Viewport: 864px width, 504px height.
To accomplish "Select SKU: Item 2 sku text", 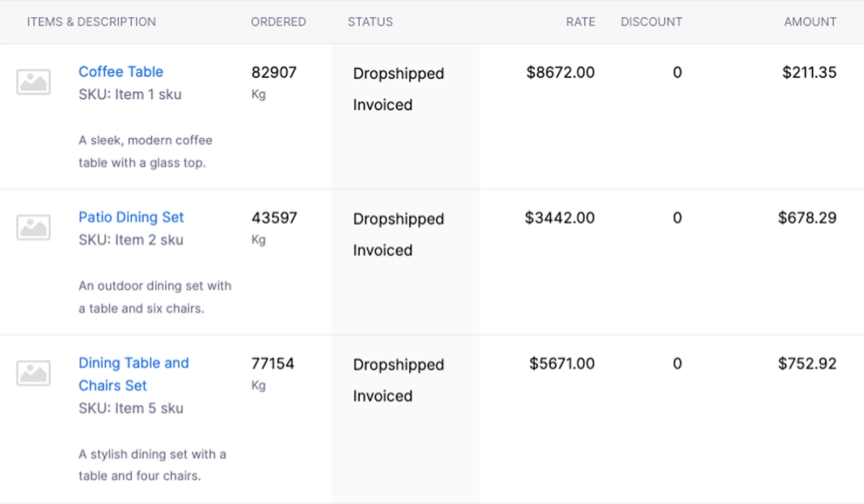I will pyautogui.click(x=131, y=240).
